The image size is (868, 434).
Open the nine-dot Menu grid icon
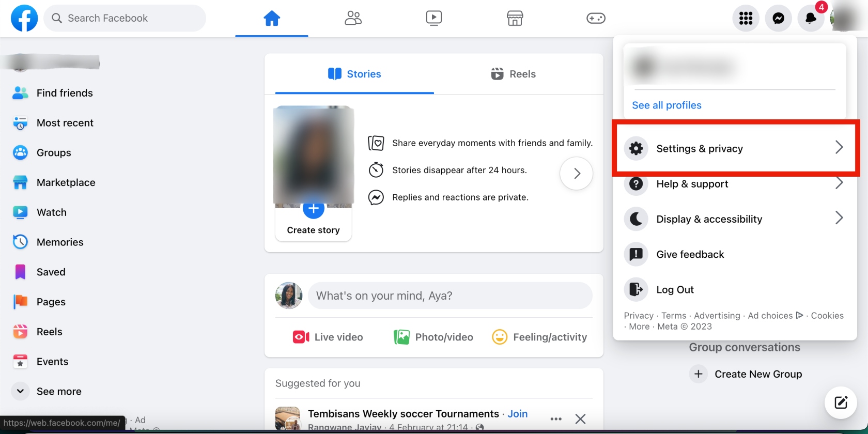point(746,19)
